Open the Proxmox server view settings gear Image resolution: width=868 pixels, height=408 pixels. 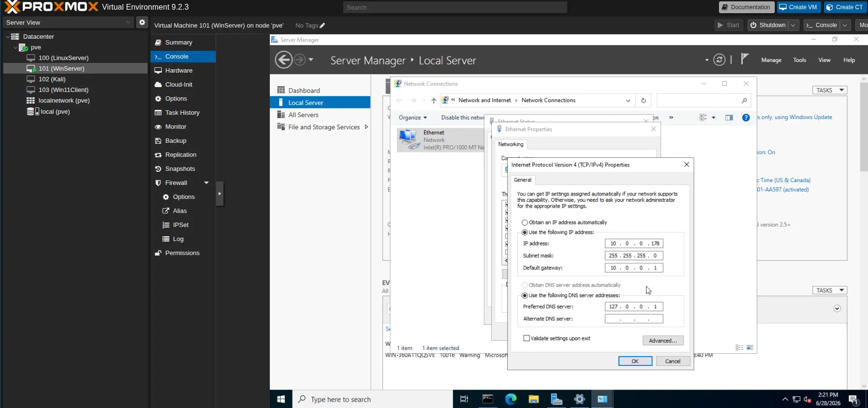[142, 22]
